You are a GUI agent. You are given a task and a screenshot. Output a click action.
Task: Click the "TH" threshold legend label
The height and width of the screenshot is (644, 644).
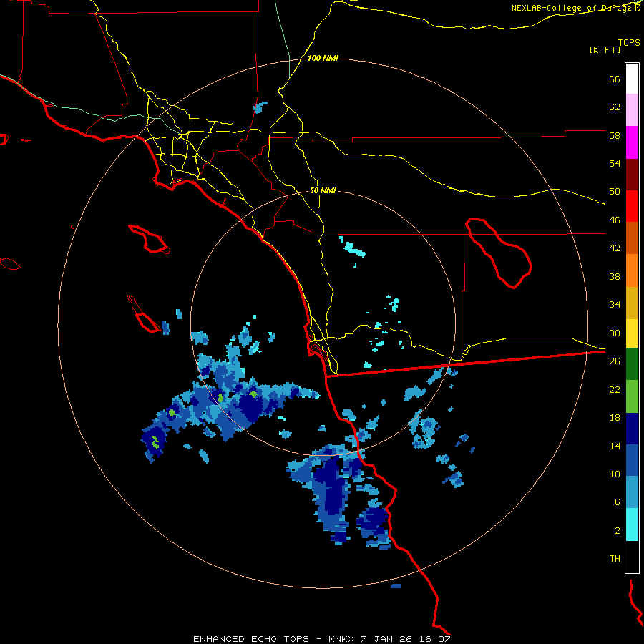(x=615, y=559)
